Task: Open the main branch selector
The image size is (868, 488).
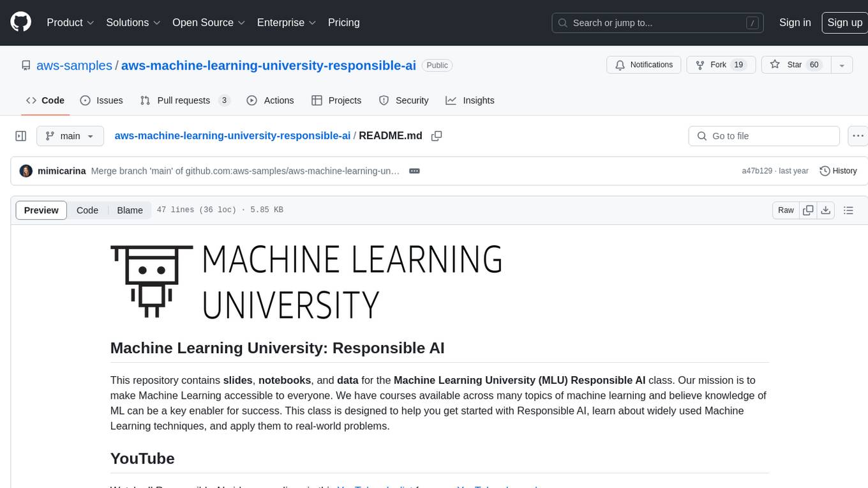Action: [70, 136]
